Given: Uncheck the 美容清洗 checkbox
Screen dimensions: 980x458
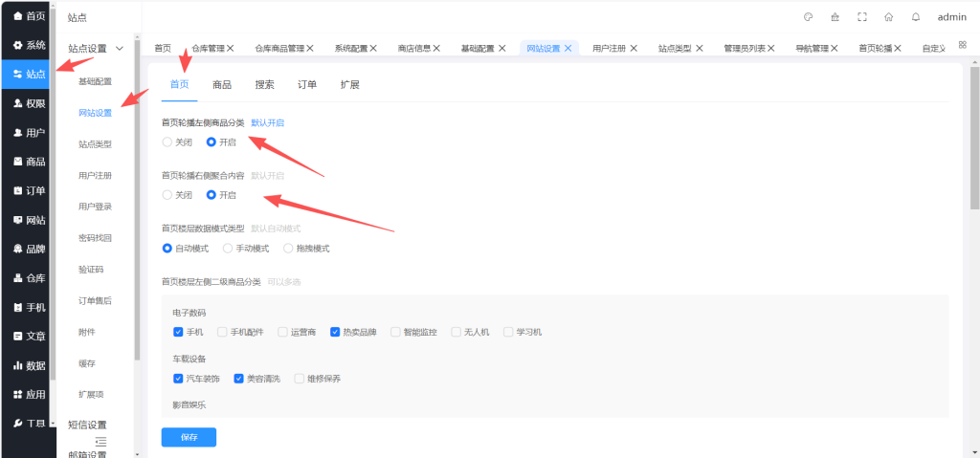Looking at the screenshot, I should 238,379.
